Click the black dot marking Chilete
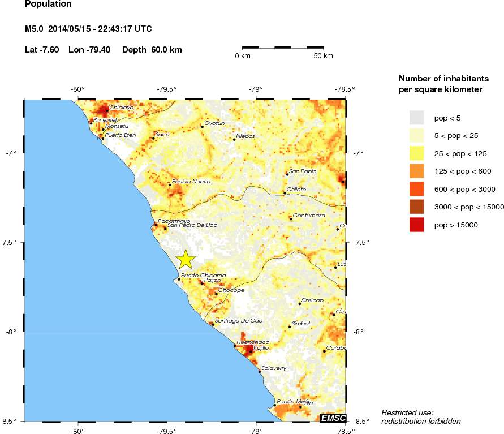 pyautogui.click(x=285, y=193)
